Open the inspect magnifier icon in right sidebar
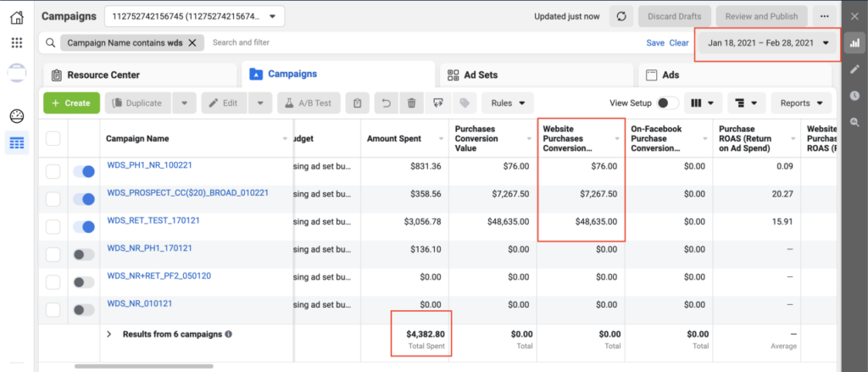The height and width of the screenshot is (372, 868). tap(854, 122)
